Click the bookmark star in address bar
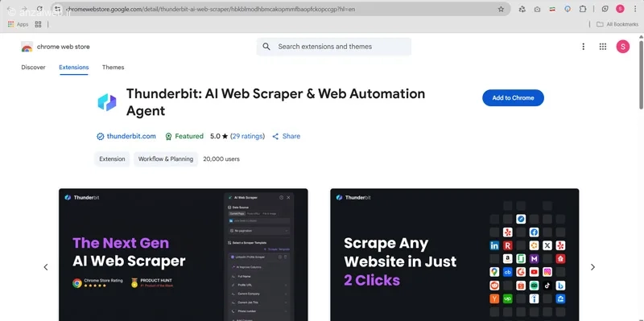 [x=501, y=9]
